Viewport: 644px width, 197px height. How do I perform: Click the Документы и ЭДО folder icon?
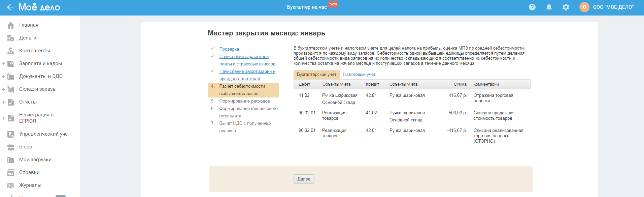tap(11, 77)
